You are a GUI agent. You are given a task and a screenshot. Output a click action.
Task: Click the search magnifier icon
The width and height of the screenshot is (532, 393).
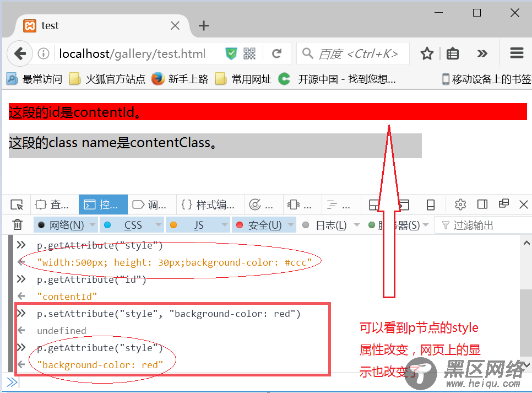point(307,53)
